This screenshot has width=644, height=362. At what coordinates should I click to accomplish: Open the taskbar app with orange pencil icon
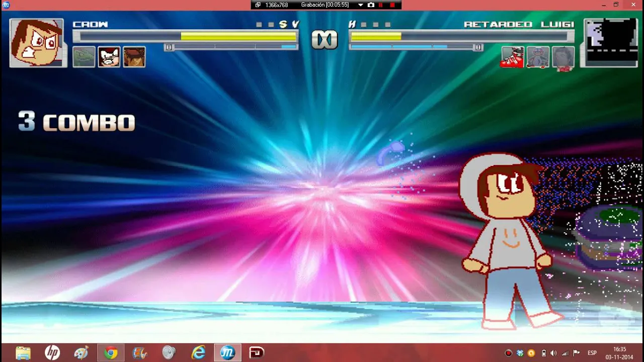(140, 353)
